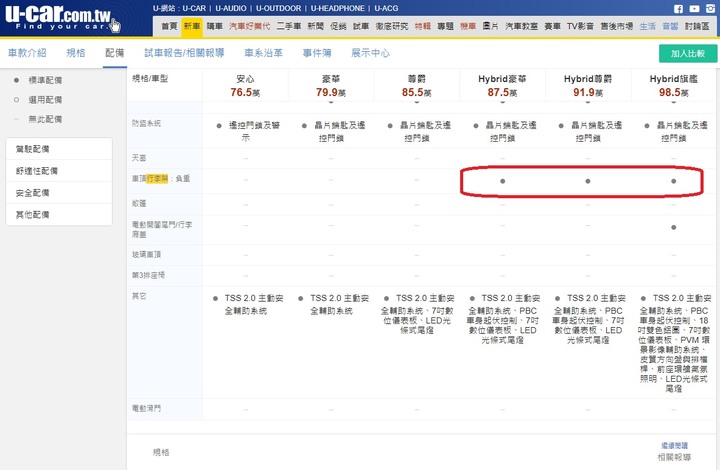Image resolution: width=720 pixels, height=470 pixels.
Task: Open 生活 in the main navigation
Action: pos(648,26)
